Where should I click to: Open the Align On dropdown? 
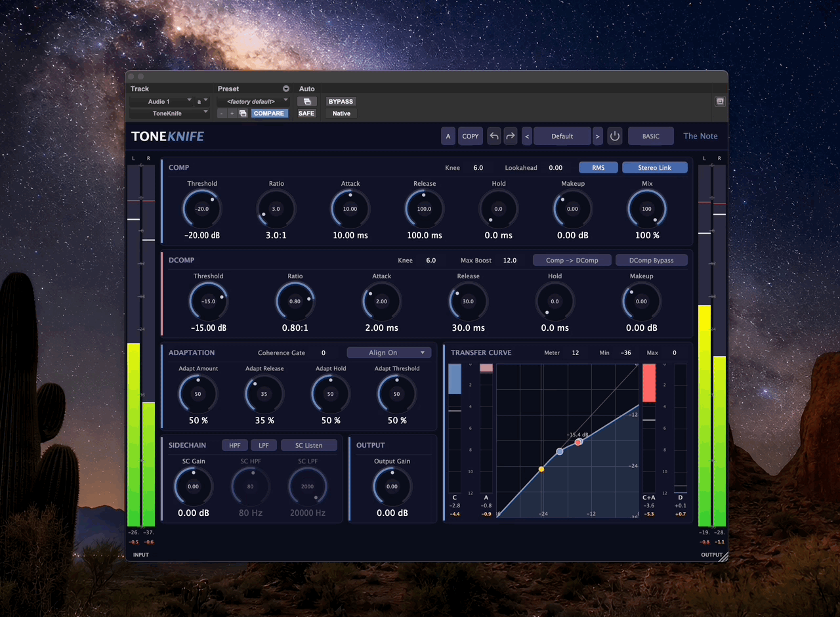pos(389,352)
